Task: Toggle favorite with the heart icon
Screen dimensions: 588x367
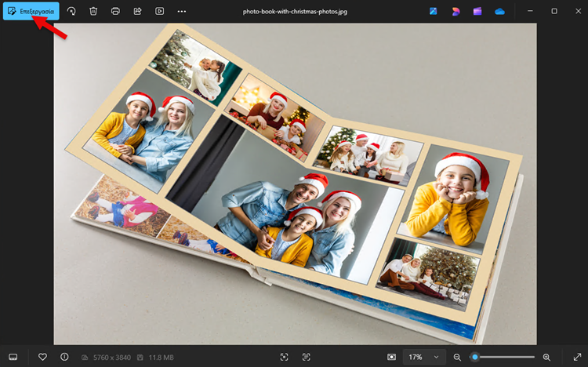Action: pyautogui.click(x=42, y=357)
